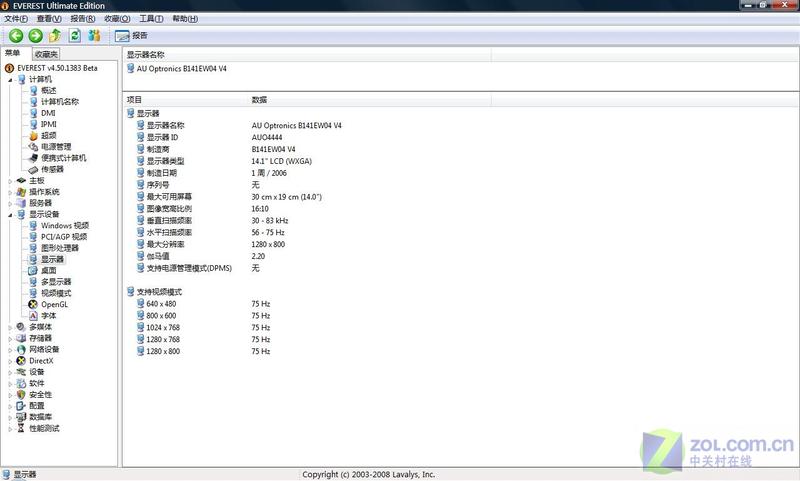Select AU Optronics B141EW04 V4 in the top list
Viewport: 800px width, 481px height.
(181, 68)
